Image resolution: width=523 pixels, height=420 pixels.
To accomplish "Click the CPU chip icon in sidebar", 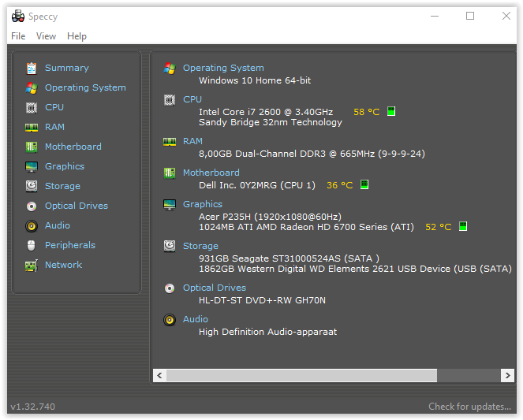I will tap(32, 107).
